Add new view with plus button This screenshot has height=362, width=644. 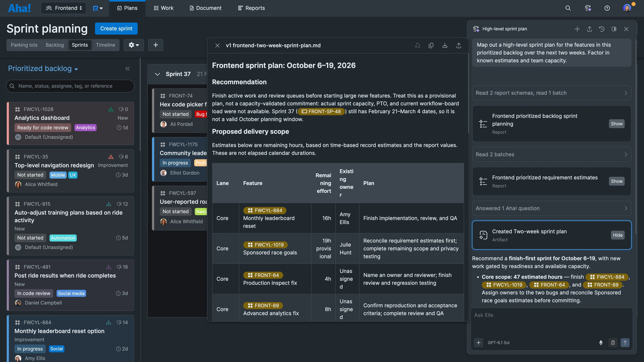[156, 45]
